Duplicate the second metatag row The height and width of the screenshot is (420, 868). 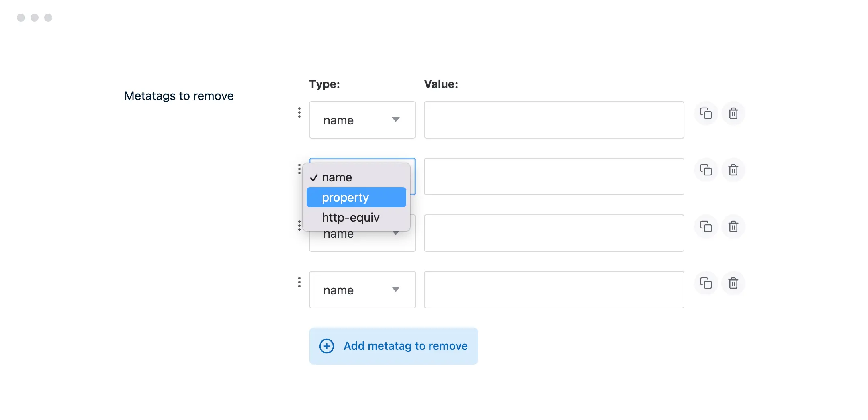tap(706, 170)
